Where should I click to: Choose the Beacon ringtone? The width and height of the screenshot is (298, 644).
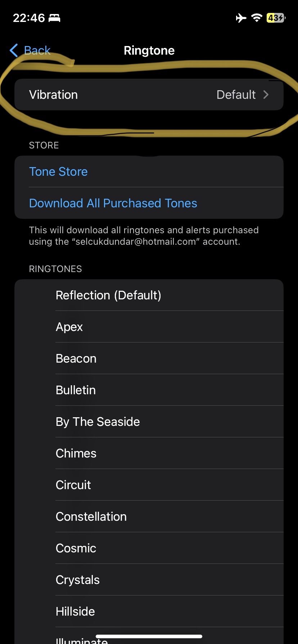149,358
